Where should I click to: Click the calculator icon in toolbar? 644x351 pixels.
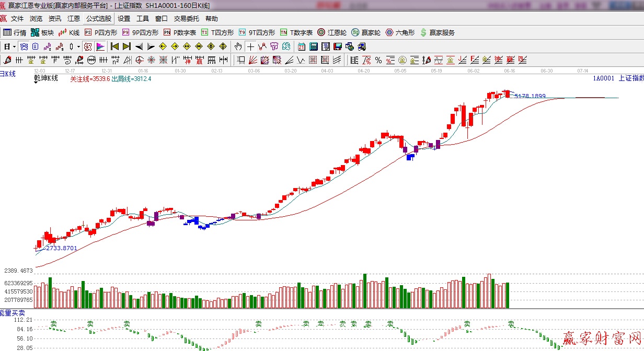[x=314, y=46]
